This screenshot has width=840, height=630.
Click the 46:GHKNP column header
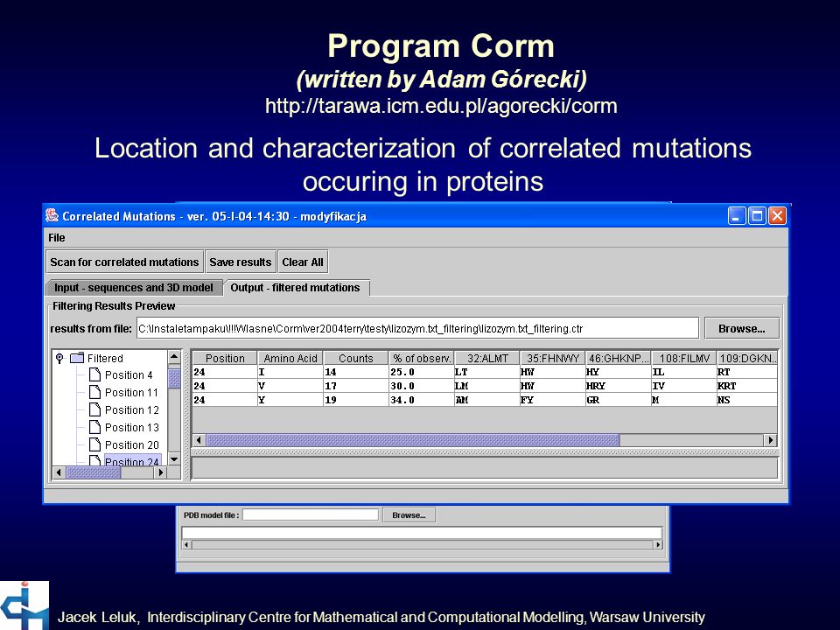point(619,359)
